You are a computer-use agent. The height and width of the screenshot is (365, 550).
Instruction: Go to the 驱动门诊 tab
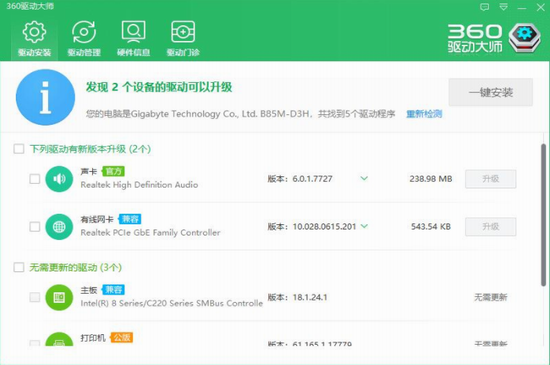(183, 39)
